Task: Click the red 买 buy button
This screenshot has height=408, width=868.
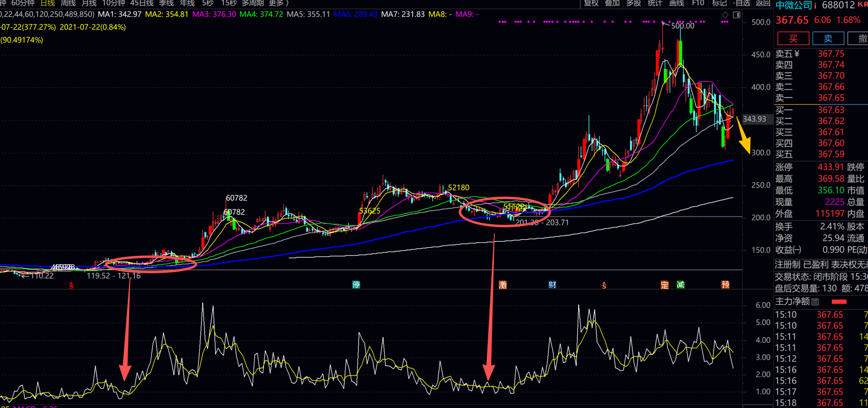Action: (x=793, y=38)
